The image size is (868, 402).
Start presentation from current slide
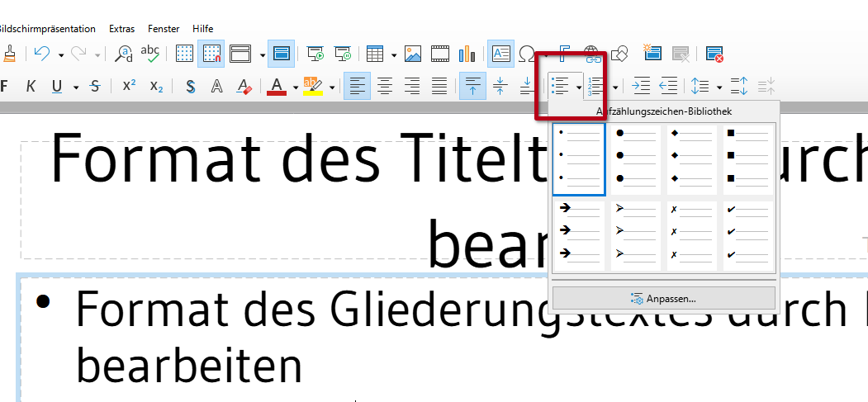point(344,54)
